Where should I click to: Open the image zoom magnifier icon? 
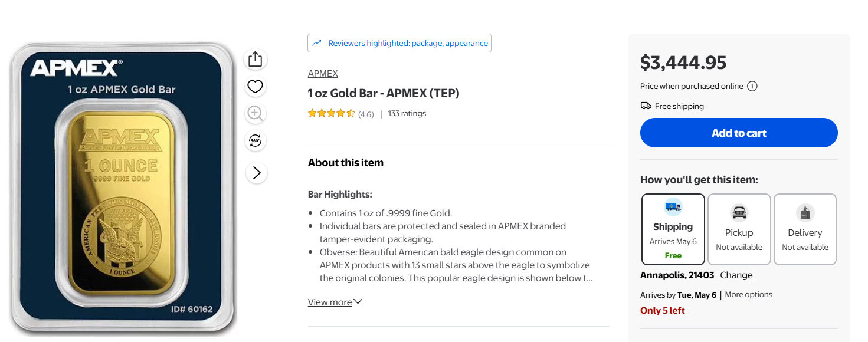click(255, 113)
